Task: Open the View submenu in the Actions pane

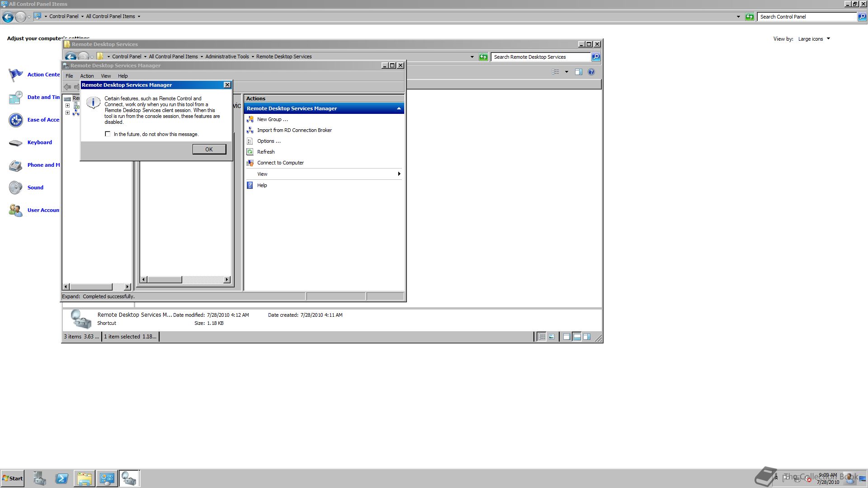Action: [x=324, y=174]
